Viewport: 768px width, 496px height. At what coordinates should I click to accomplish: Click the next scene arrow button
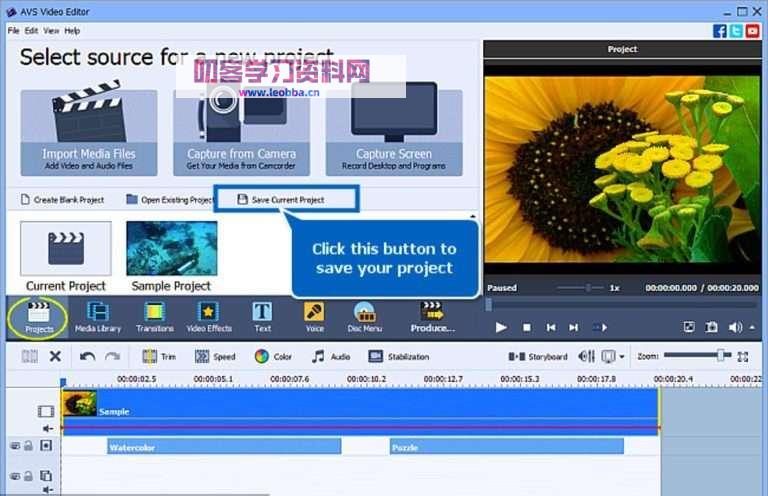click(x=600, y=327)
